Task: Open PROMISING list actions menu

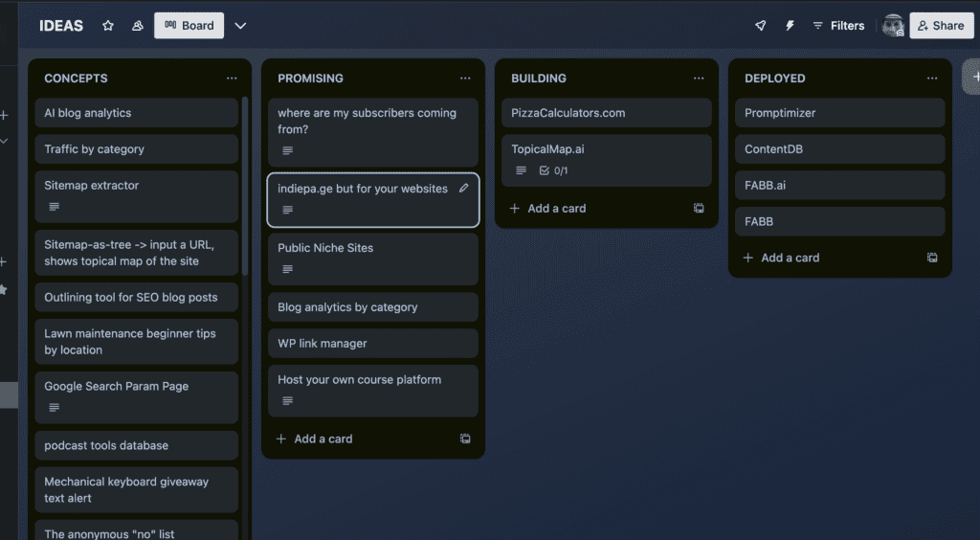Action: point(465,79)
